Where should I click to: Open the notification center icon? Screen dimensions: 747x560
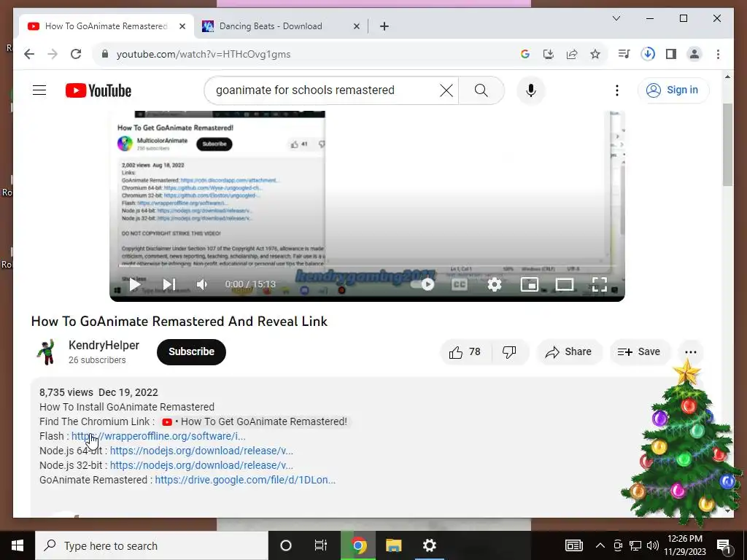click(724, 545)
